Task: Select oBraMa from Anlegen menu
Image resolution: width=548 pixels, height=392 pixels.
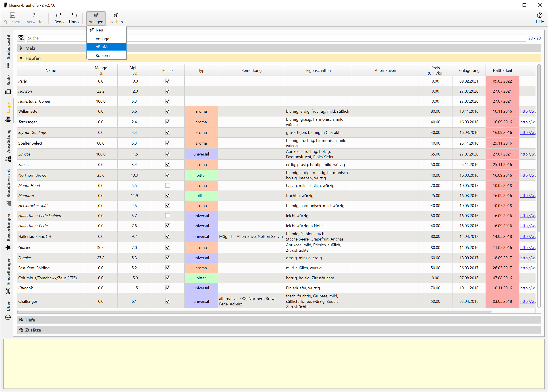Action: point(103,47)
